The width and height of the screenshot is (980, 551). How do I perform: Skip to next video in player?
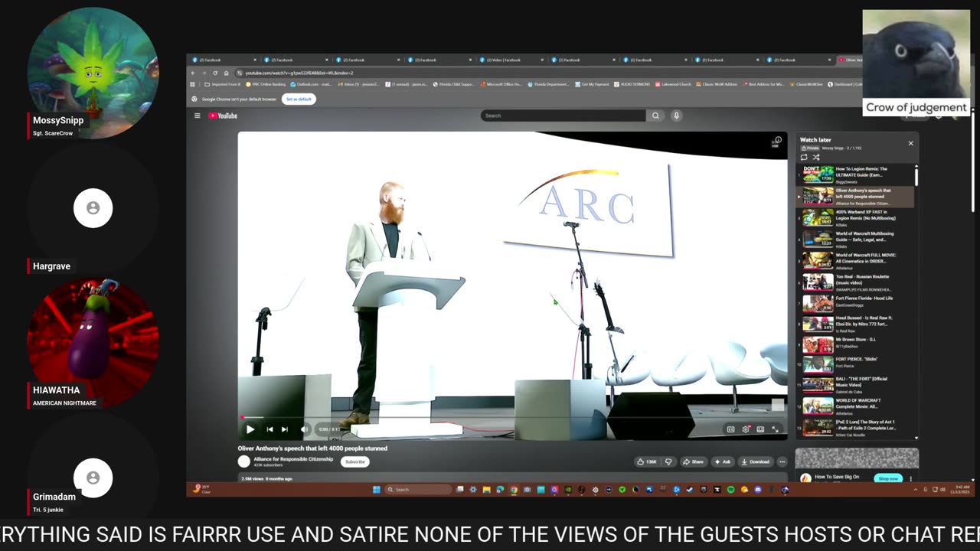click(x=285, y=429)
